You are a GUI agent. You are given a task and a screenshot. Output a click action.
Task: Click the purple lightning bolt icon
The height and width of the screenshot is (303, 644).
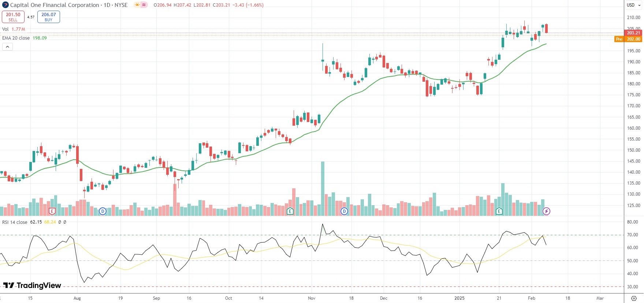(x=546, y=211)
